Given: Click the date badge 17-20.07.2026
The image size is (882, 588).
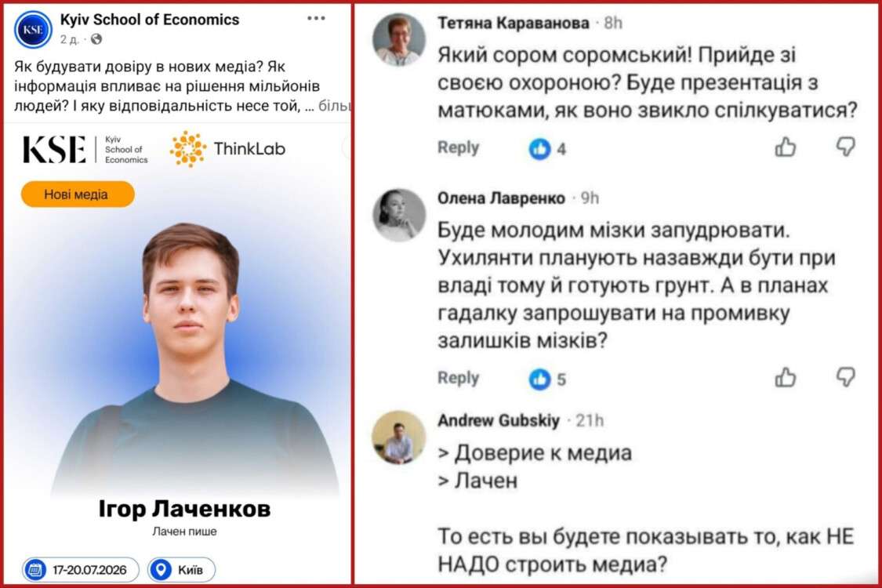Looking at the screenshot, I should [81, 569].
